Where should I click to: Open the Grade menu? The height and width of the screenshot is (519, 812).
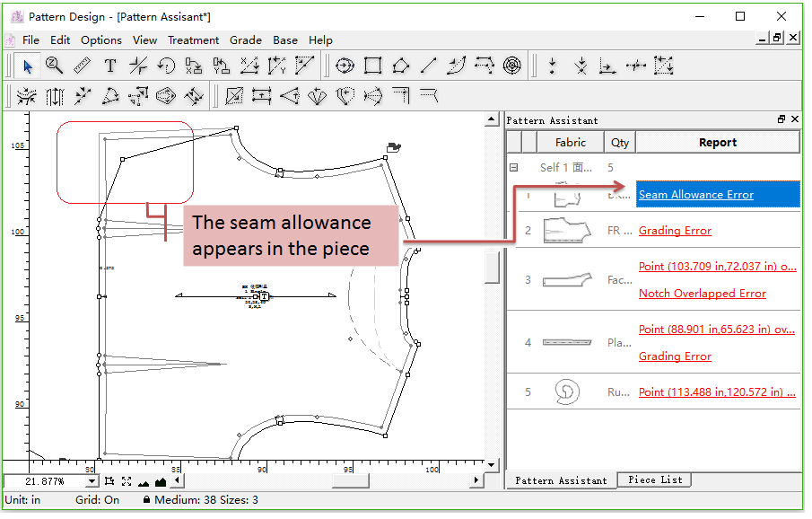point(246,40)
